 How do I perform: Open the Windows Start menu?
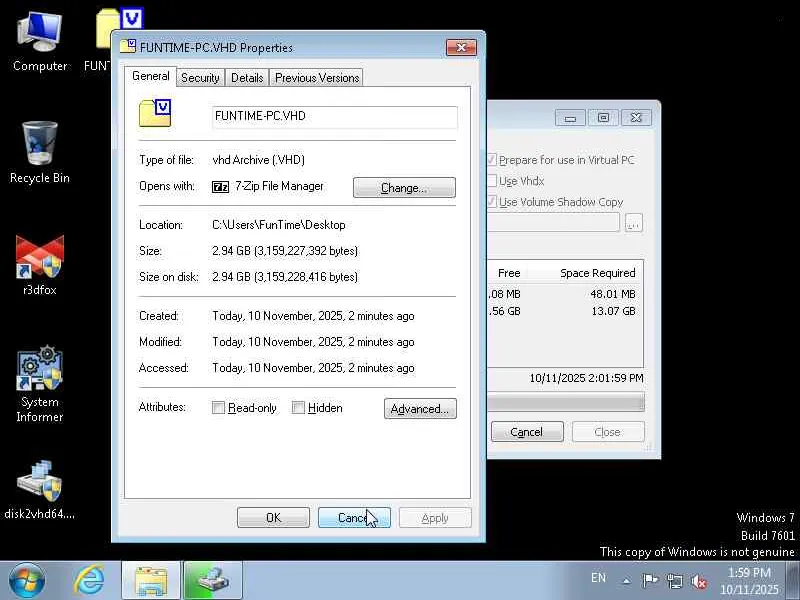coord(27,581)
